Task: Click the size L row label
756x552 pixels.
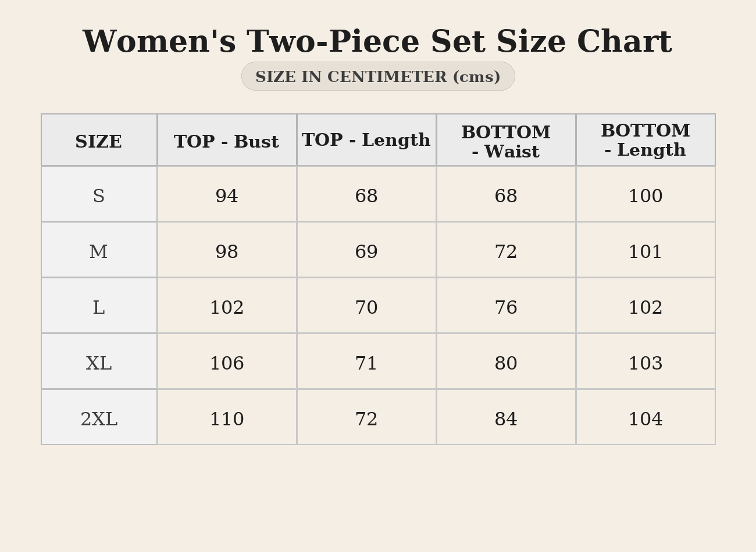Action: coord(99,307)
